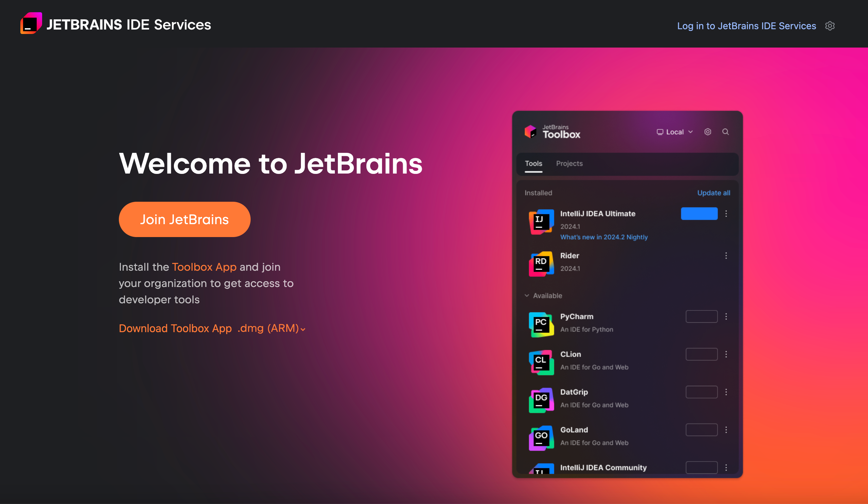This screenshot has height=504, width=868.
Task: Click the JetBrains IDE Services logo
Action: coord(31,23)
